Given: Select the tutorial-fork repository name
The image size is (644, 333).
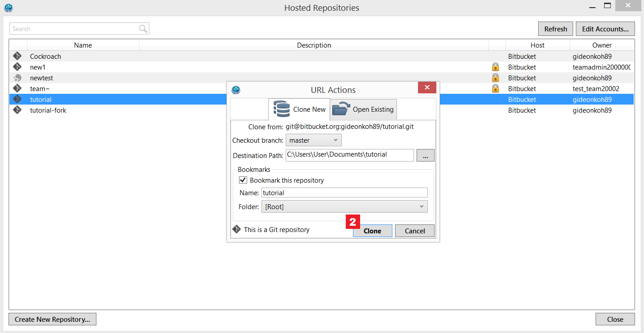Looking at the screenshot, I should 48,110.
